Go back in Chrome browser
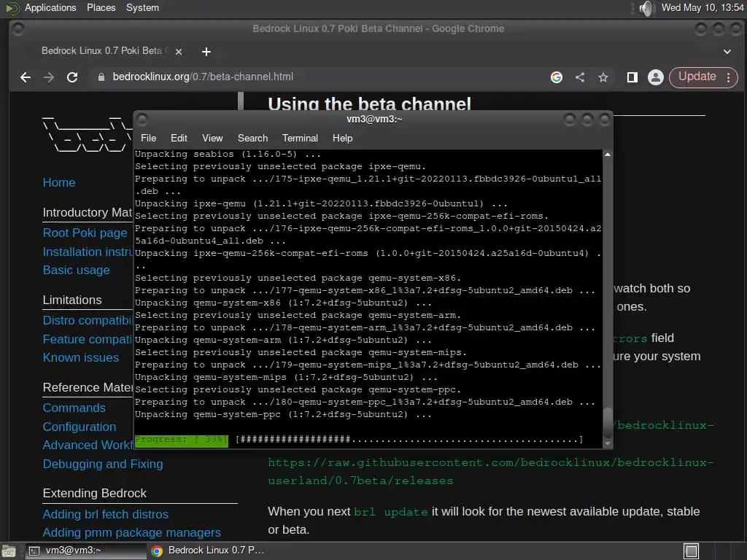This screenshot has width=747, height=560. point(26,77)
